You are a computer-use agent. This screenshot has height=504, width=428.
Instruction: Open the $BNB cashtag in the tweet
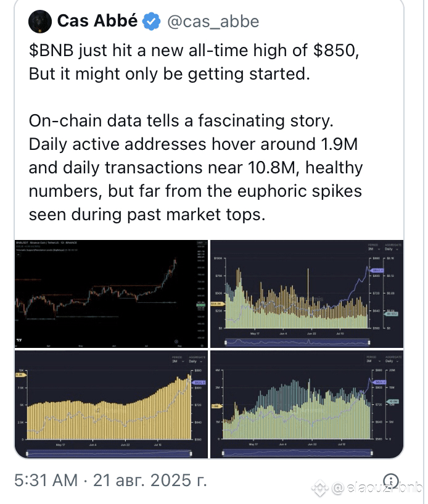tap(51, 51)
